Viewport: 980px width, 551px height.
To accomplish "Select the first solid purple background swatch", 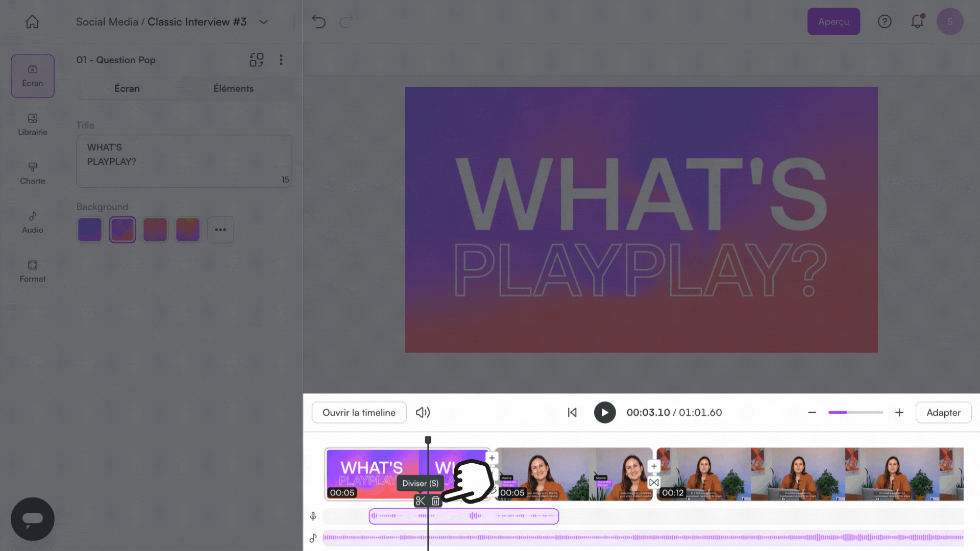I will pyautogui.click(x=90, y=230).
